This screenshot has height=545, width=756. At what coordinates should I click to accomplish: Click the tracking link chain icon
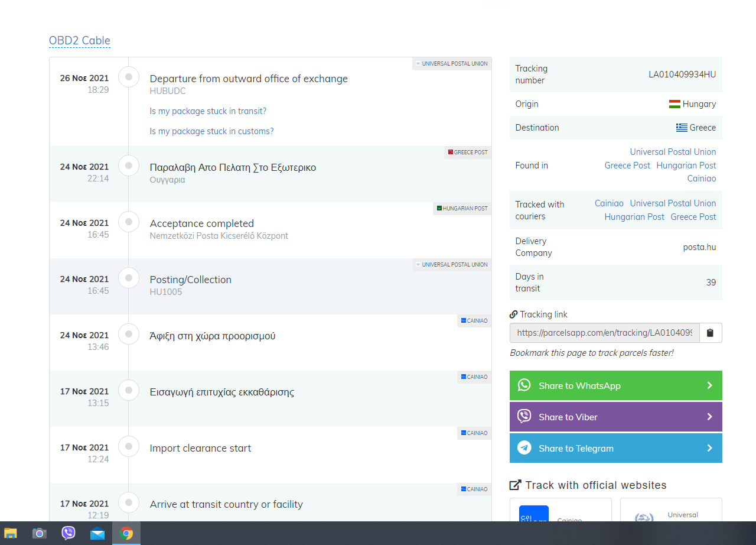[514, 314]
